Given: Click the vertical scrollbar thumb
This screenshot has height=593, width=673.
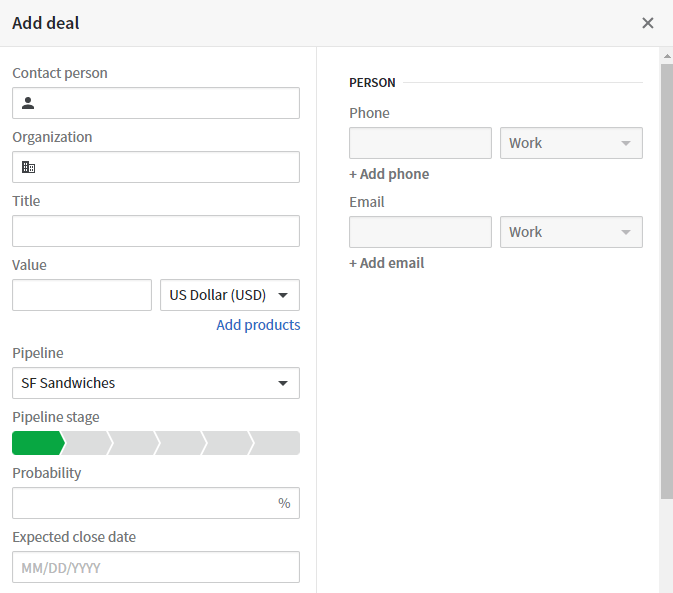Looking at the screenshot, I should coord(667,281).
